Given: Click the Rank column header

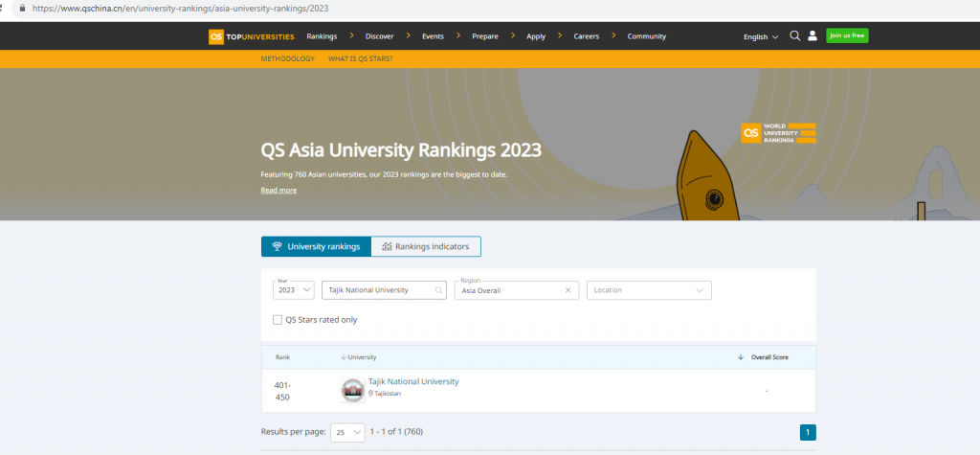Looking at the screenshot, I should coord(282,357).
